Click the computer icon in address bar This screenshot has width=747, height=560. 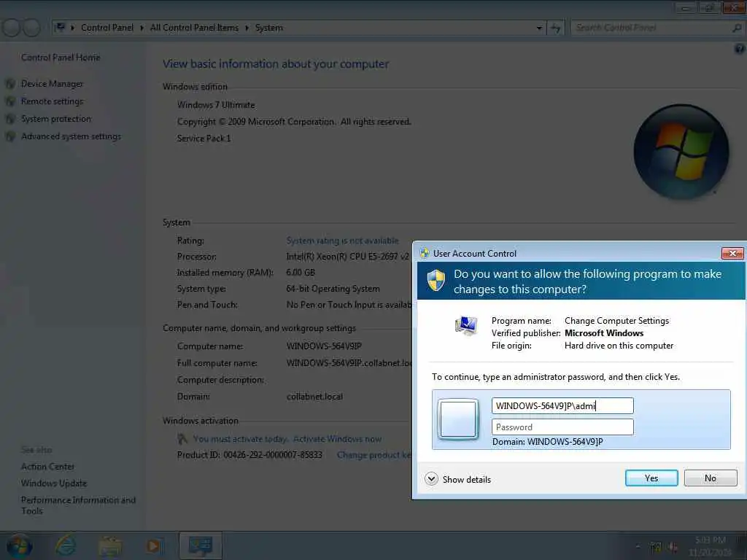(x=60, y=28)
